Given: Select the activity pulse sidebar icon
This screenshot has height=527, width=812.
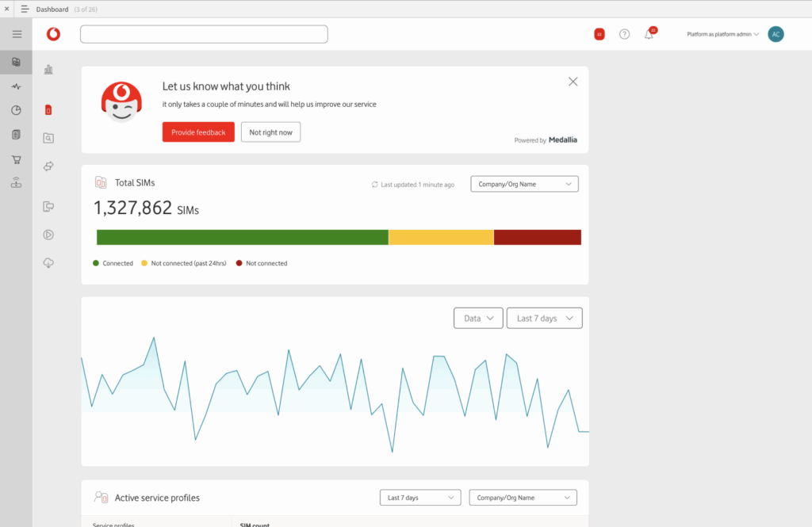Looking at the screenshot, I should [16, 86].
